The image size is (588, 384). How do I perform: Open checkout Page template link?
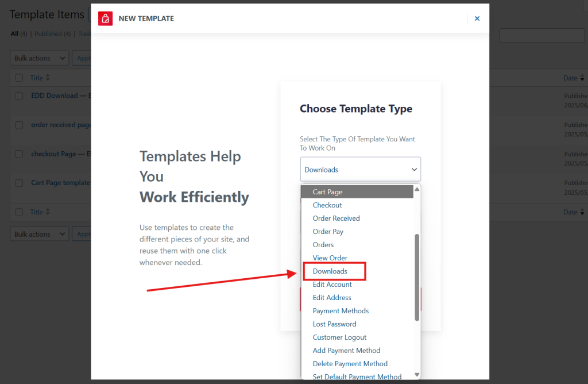point(53,154)
